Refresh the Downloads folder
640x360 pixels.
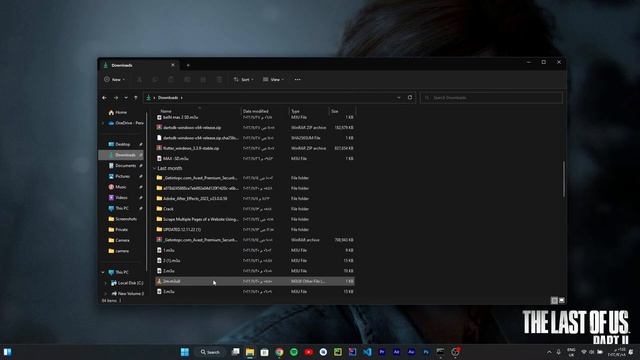click(410, 98)
